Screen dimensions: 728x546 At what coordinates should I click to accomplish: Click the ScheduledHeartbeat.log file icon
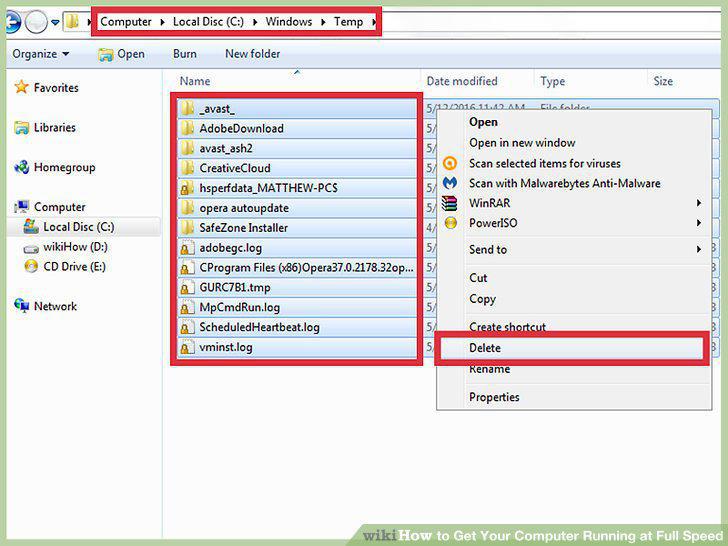pyautogui.click(x=187, y=327)
